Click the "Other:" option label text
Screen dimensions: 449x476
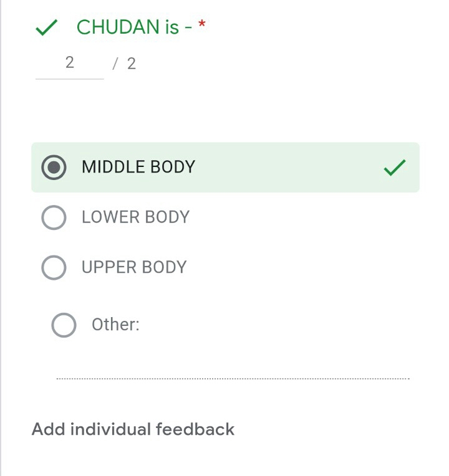click(x=115, y=325)
